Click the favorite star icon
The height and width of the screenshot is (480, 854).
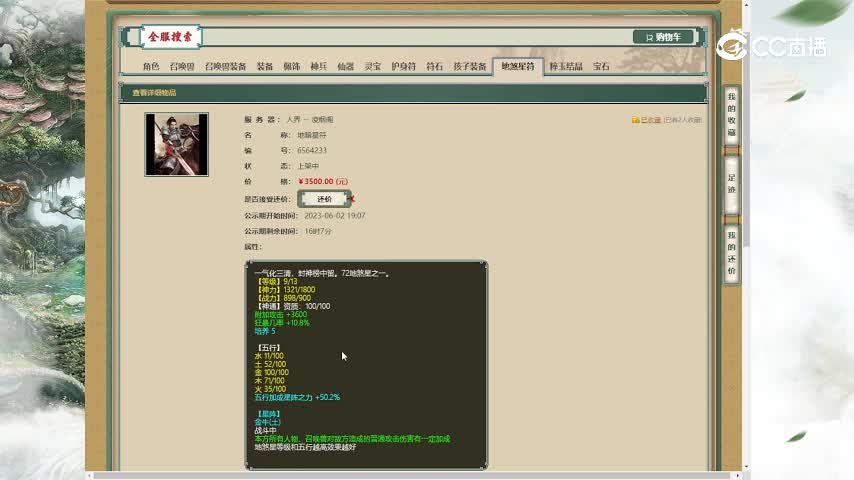pos(636,120)
